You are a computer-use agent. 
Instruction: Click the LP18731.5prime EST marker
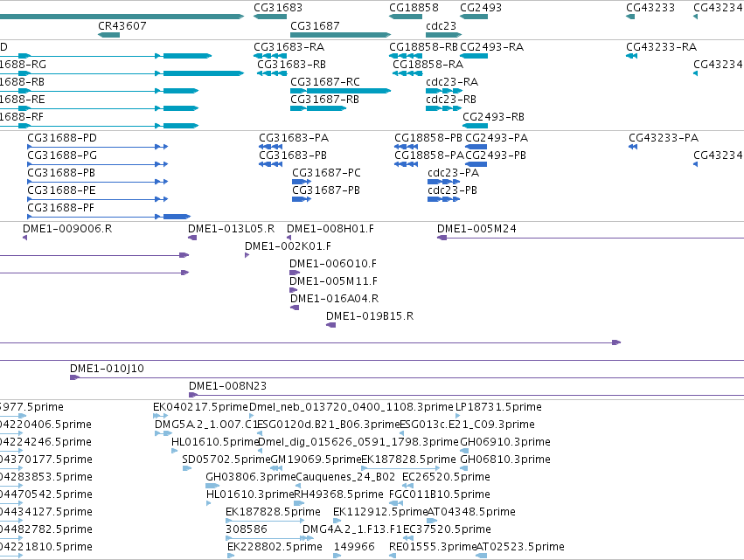(x=457, y=416)
